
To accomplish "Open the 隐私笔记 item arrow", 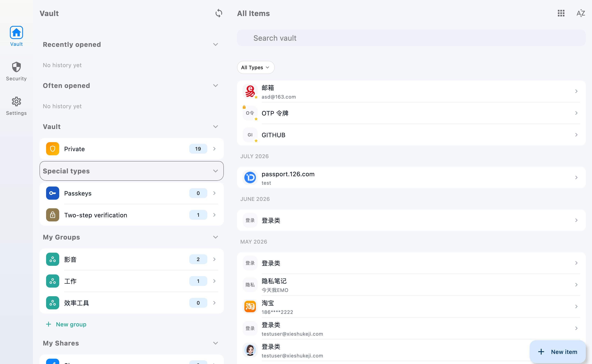I will (576, 285).
